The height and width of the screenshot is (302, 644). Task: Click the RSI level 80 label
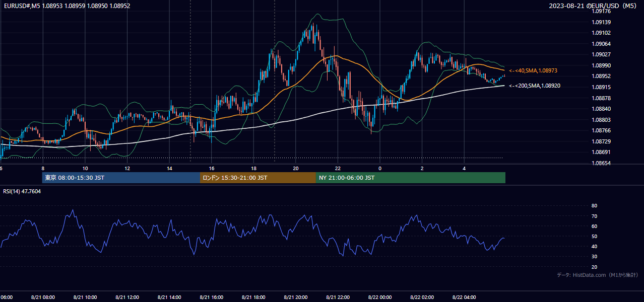pos(594,206)
